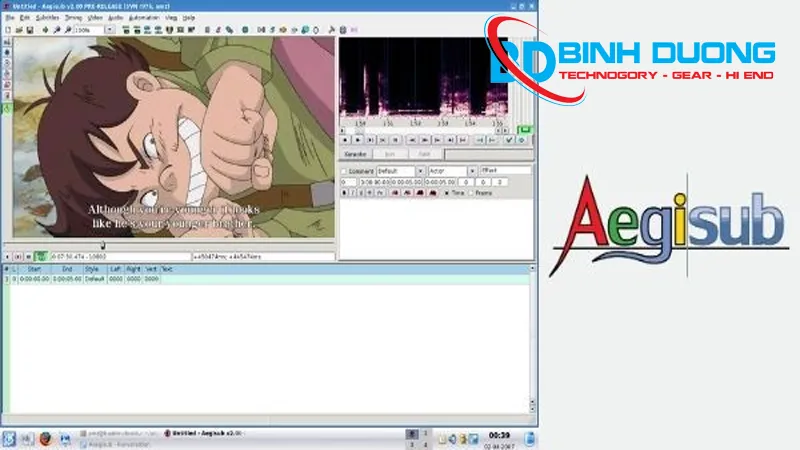
Task: Select the rotate XY visual tool
Action: pyautogui.click(x=7, y=74)
